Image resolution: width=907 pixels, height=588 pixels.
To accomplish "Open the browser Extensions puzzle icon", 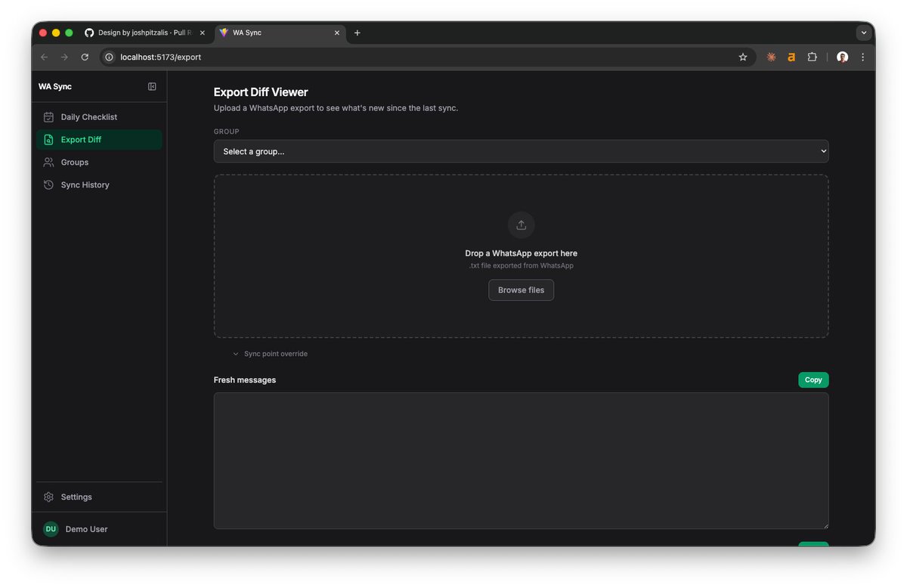I will (812, 57).
